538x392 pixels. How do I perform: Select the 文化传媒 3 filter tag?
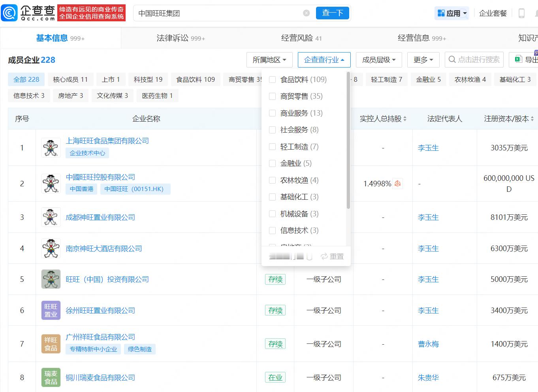(112, 96)
